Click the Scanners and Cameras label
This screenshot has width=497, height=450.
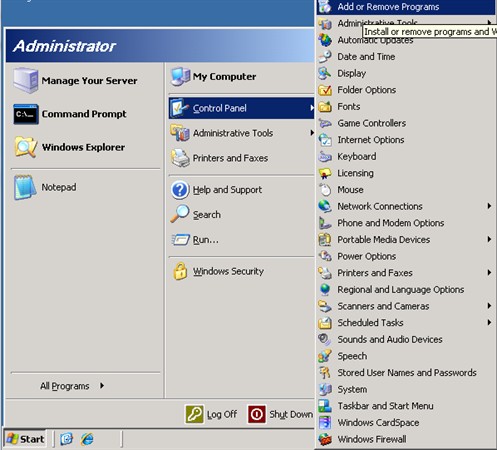383,306
